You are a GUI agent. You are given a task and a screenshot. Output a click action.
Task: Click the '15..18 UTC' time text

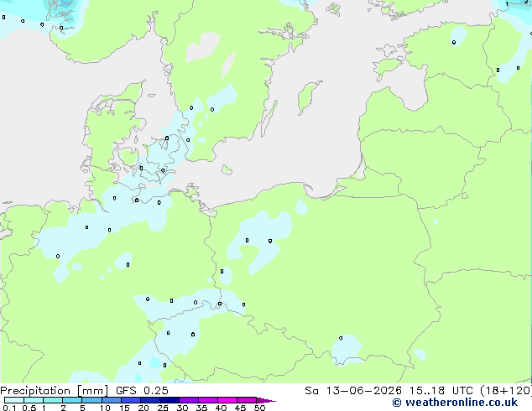click(441, 391)
